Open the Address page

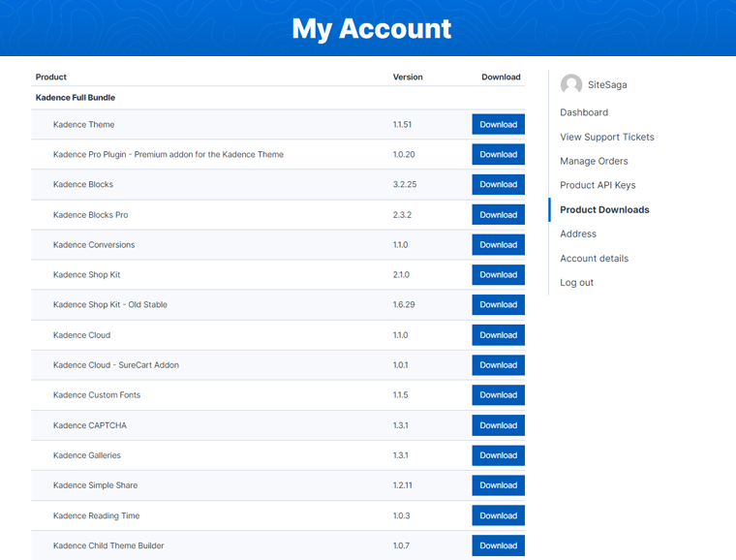click(x=578, y=233)
